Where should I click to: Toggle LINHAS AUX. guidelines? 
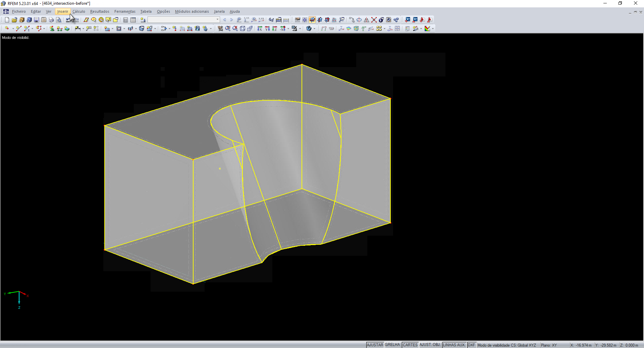pos(454,345)
